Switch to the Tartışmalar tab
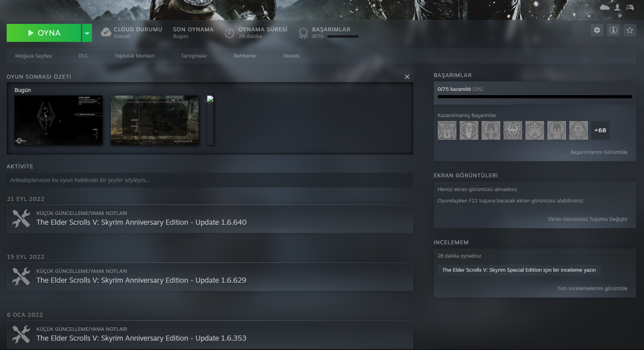Image resolution: width=644 pixels, height=350 pixels. coord(194,56)
